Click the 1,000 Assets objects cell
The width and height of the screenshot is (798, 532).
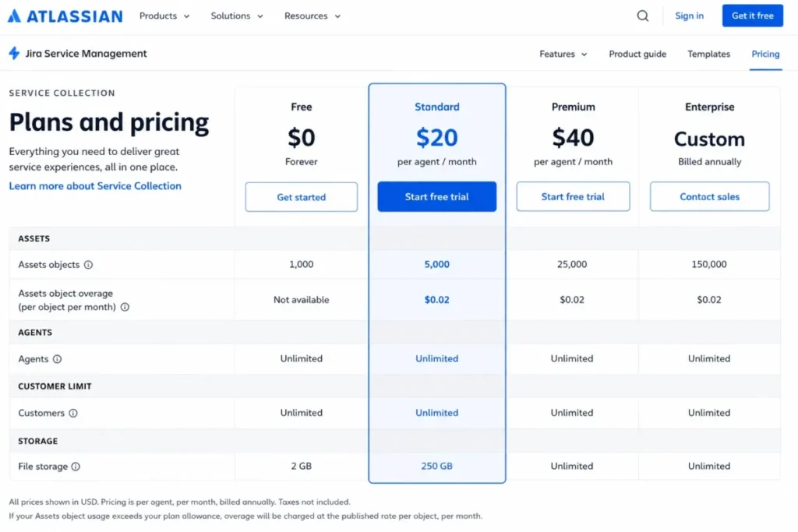[302, 265]
